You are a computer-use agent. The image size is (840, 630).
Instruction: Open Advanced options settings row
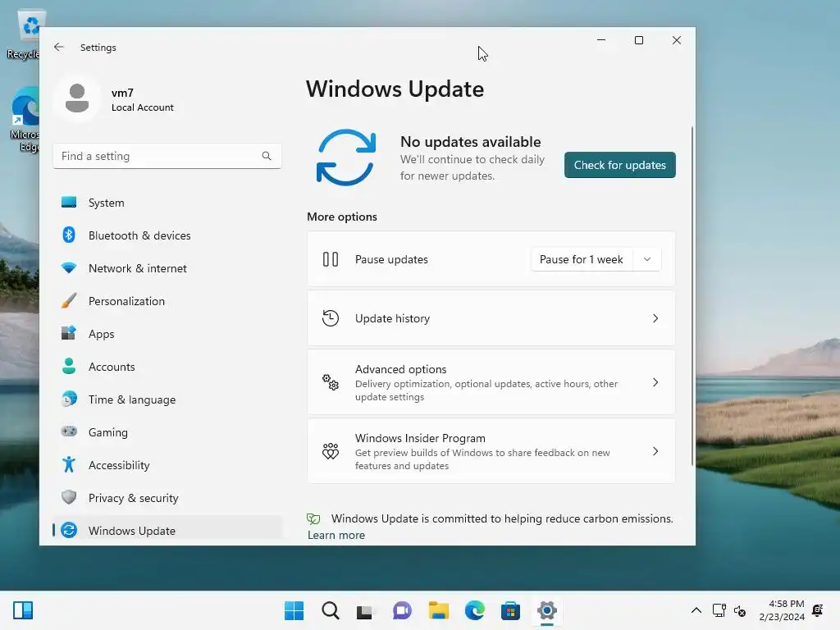click(491, 382)
